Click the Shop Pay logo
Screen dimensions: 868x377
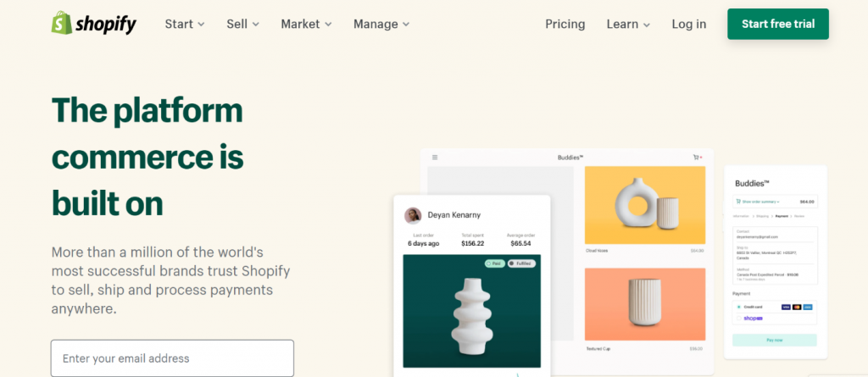tap(753, 319)
